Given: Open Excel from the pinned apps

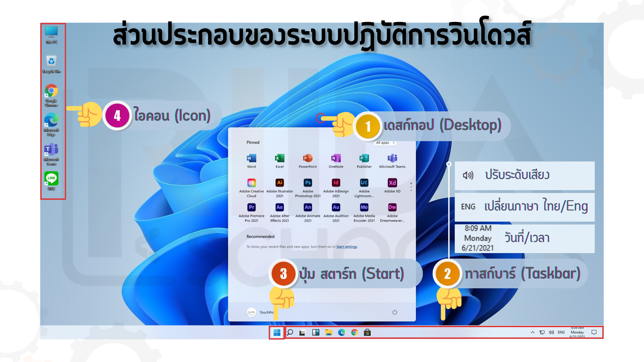Looking at the screenshot, I should [280, 161].
